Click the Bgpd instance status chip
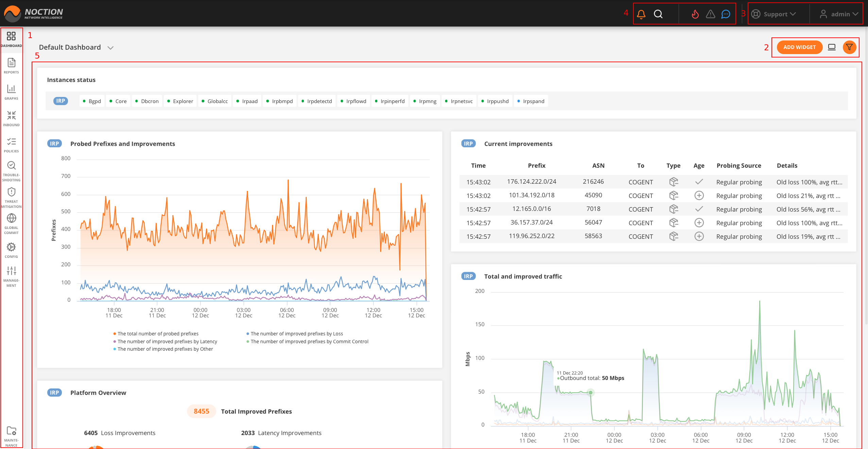The image size is (868, 449). coord(92,101)
